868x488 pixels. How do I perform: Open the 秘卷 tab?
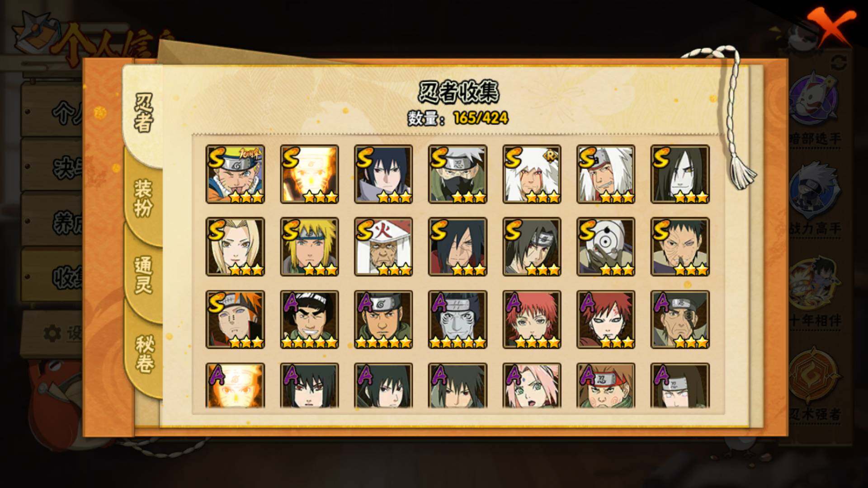click(145, 355)
